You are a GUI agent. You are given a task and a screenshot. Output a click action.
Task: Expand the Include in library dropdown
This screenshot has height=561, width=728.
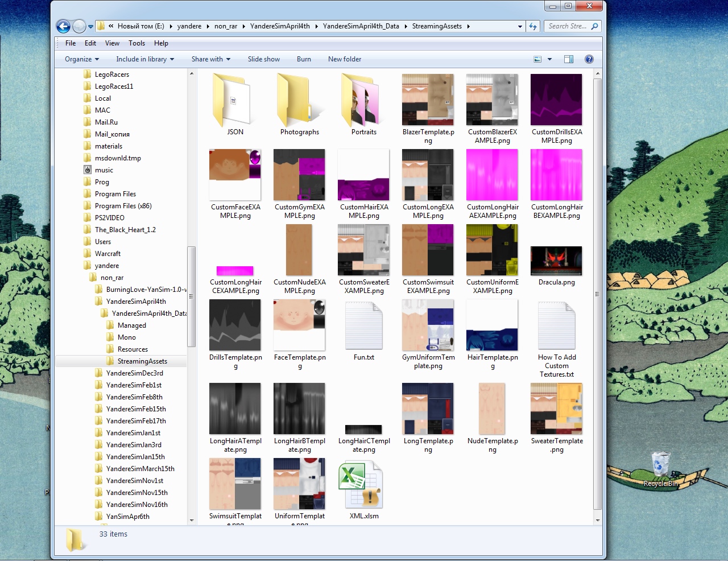pos(145,59)
